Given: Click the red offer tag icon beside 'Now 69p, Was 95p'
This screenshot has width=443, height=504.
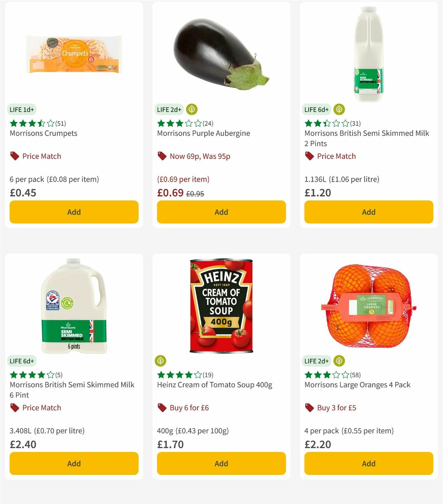Looking at the screenshot, I should click(x=161, y=156).
